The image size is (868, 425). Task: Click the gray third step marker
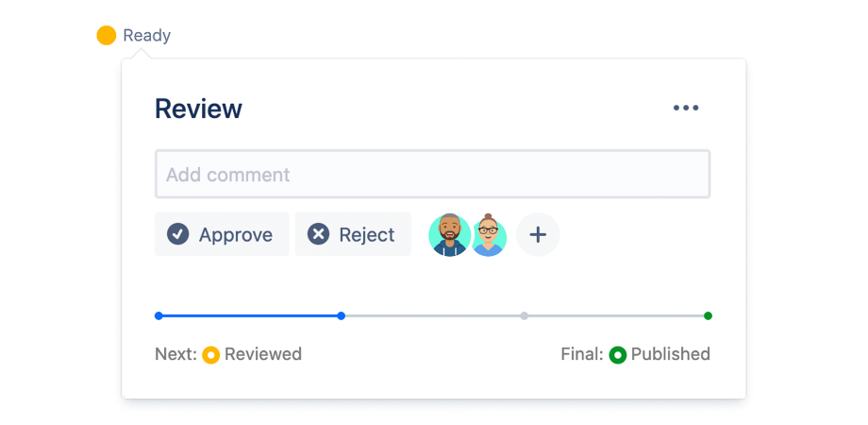[x=525, y=315]
